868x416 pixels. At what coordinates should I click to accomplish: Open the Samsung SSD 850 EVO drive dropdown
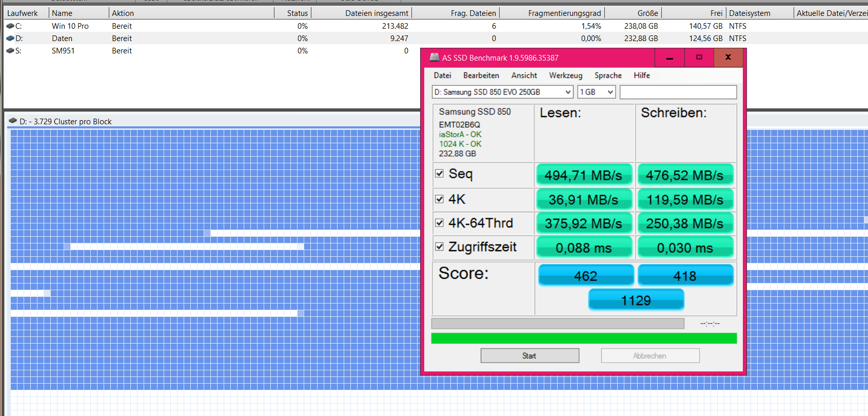pyautogui.click(x=502, y=92)
